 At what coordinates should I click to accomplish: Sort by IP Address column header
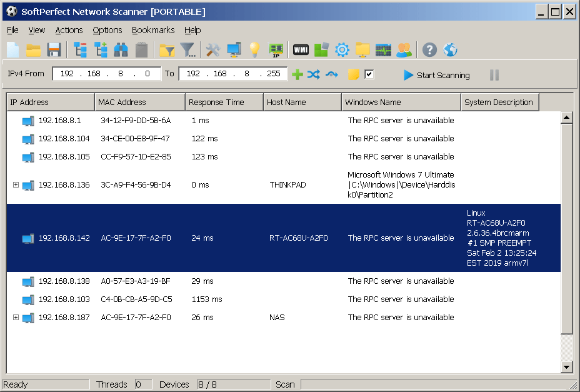(51, 102)
